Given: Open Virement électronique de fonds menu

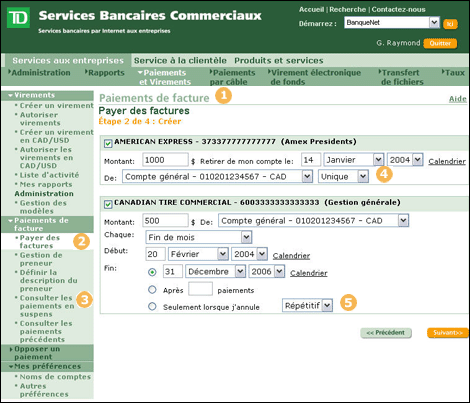Looking at the screenshot, I should (314, 77).
